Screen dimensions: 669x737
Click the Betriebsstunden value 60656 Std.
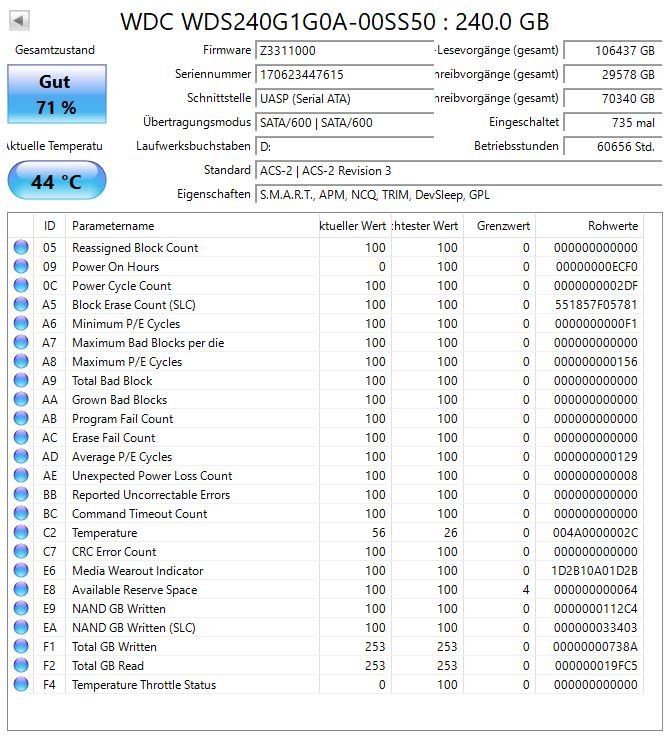pos(613,147)
